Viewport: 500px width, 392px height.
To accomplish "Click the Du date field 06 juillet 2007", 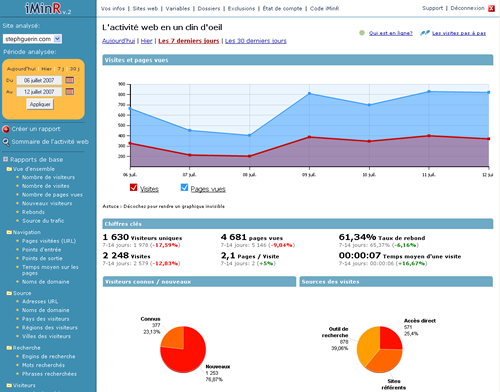I will point(39,80).
